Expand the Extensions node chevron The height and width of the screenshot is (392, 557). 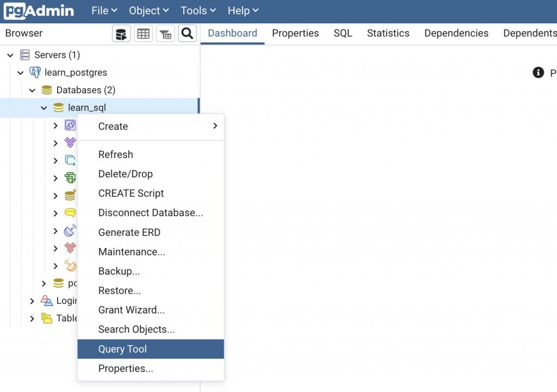point(55,178)
